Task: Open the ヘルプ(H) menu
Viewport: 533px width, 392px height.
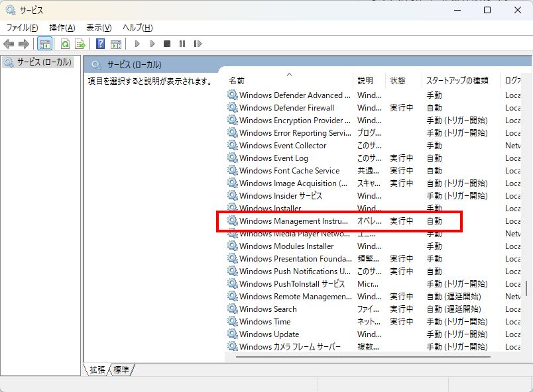Action: [x=138, y=28]
